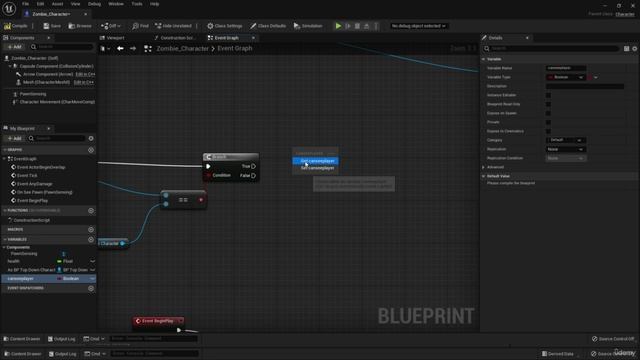Navigate forward with right arrow icon
The width and height of the screenshot is (640, 360).
(133, 49)
